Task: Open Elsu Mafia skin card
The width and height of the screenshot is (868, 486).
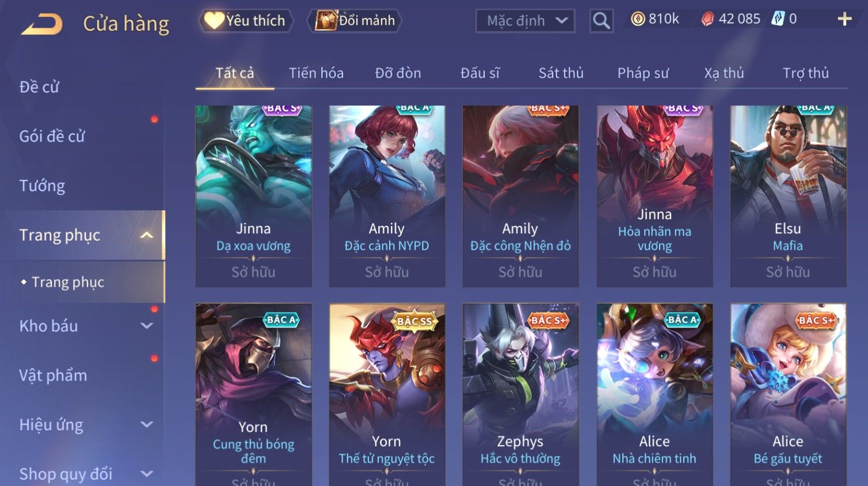Action: coord(788,196)
